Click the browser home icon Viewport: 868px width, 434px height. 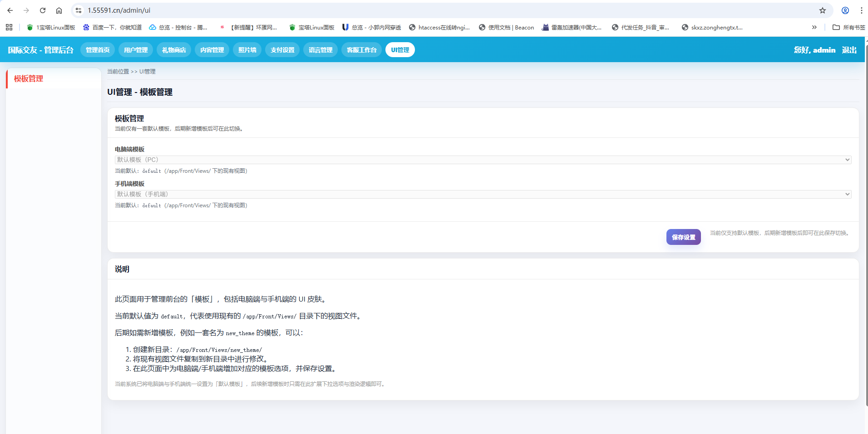[x=59, y=10]
